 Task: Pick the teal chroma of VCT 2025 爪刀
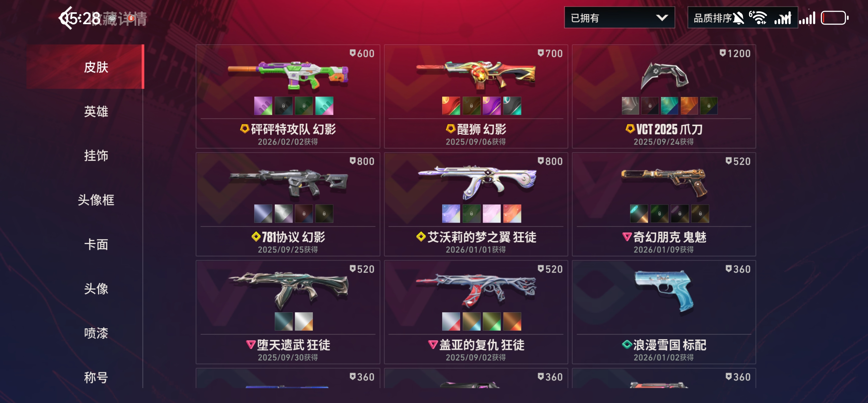pos(669,106)
